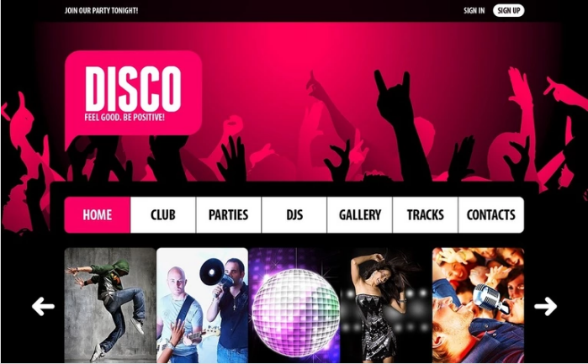
Task: Open the Tracks section
Action: [426, 215]
